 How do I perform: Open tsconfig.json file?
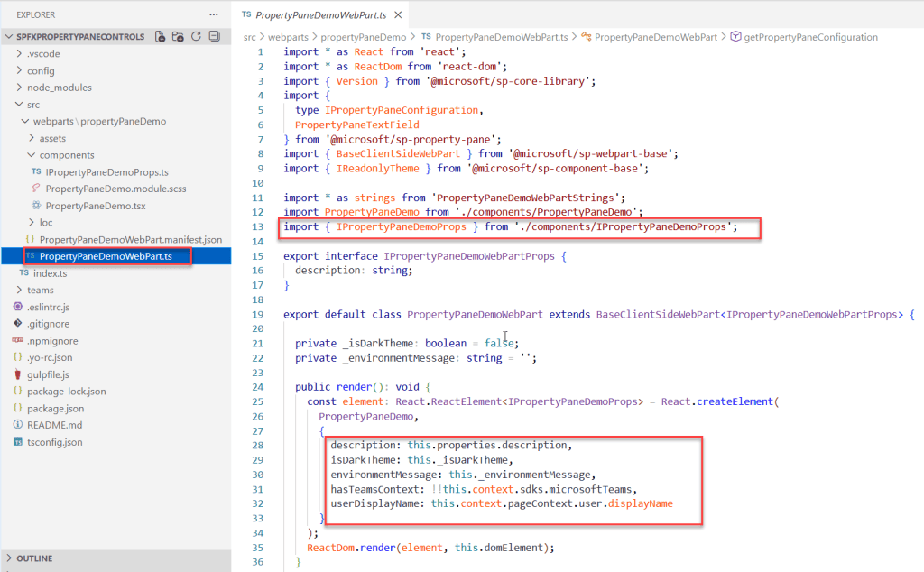(x=54, y=442)
